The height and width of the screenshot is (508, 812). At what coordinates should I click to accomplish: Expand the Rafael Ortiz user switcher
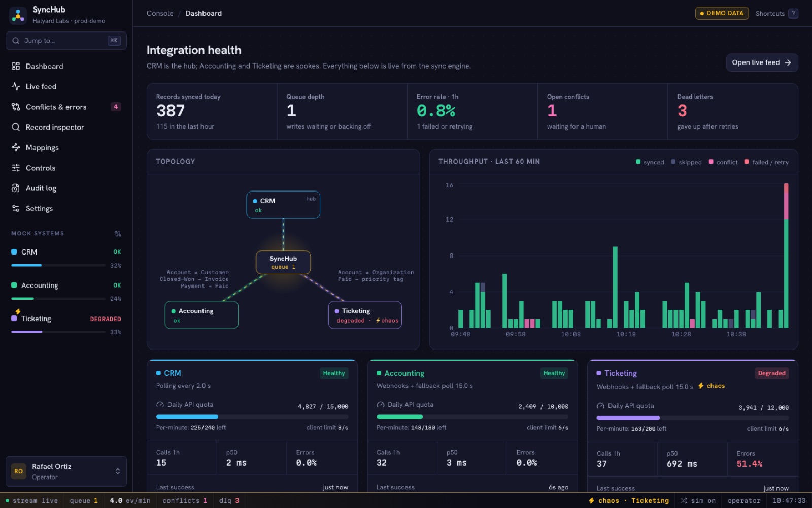click(x=66, y=471)
